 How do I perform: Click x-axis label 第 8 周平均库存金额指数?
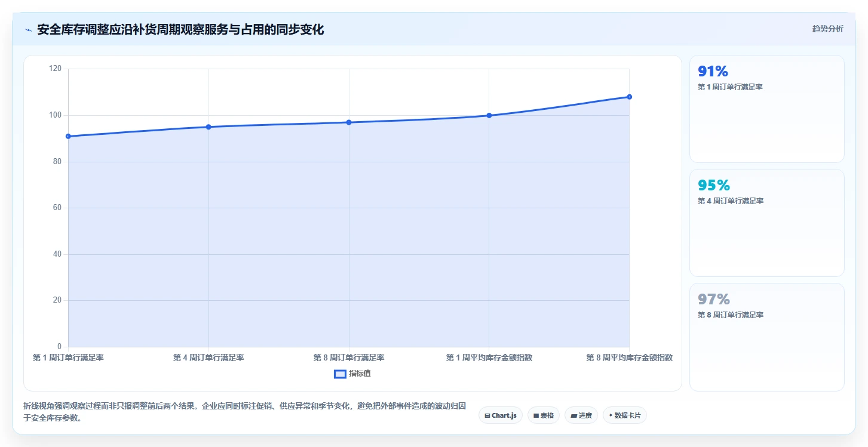click(x=629, y=357)
